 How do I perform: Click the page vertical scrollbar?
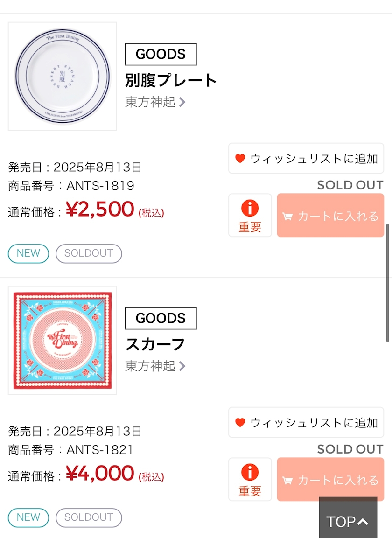[387, 282]
